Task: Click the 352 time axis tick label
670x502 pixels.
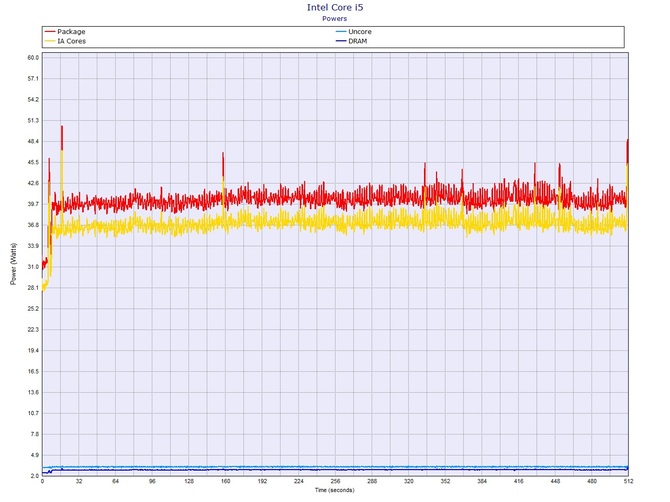Action: [445, 481]
